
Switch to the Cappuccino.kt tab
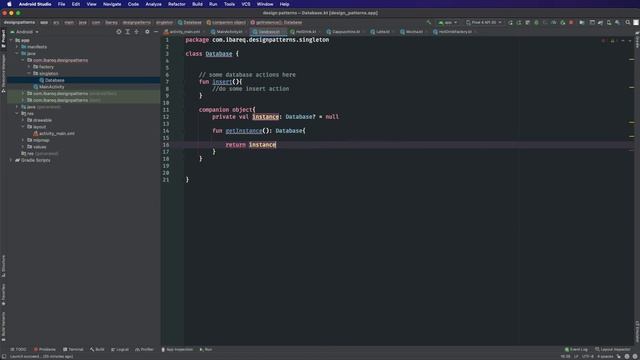click(345, 31)
